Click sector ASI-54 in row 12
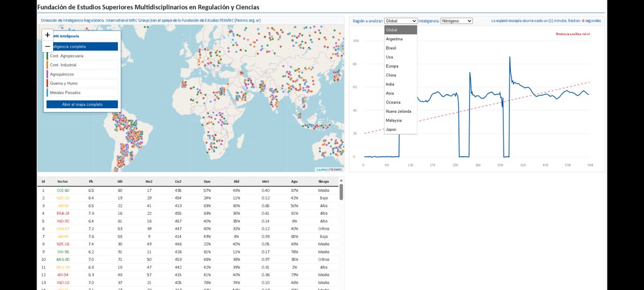Image resolution: width=644 pixels, height=290 pixels. point(63,274)
